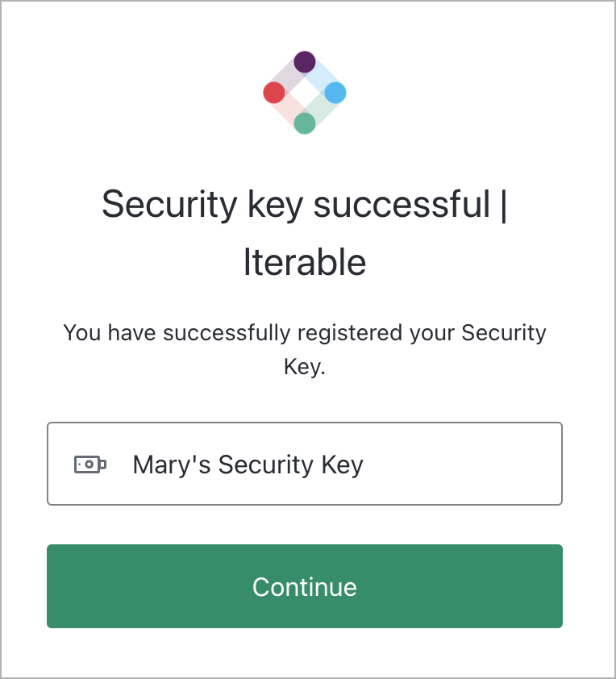
Task: Select the word 'Iterable' in the heading
Action: click(x=305, y=261)
